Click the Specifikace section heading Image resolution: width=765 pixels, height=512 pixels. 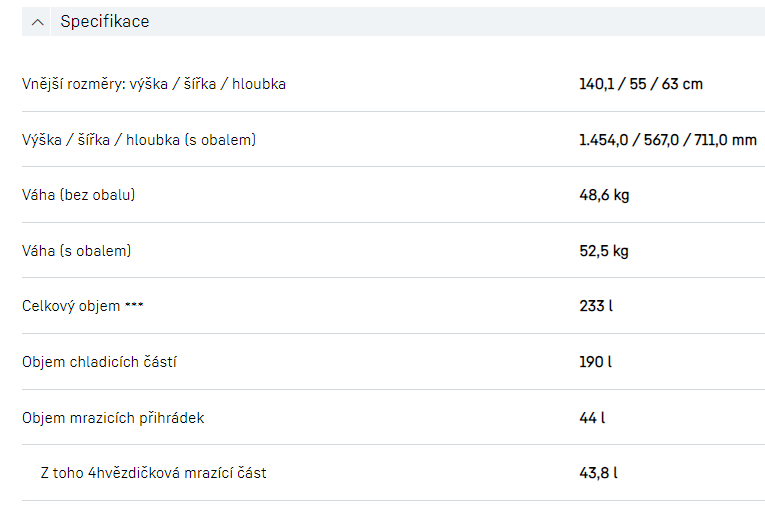tap(104, 22)
